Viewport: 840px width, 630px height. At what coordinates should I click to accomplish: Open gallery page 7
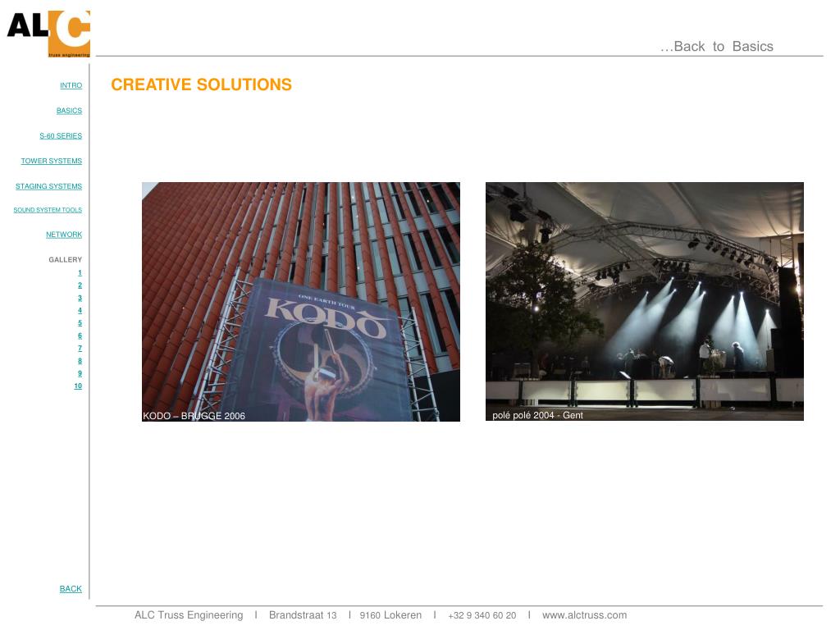click(80, 348)
